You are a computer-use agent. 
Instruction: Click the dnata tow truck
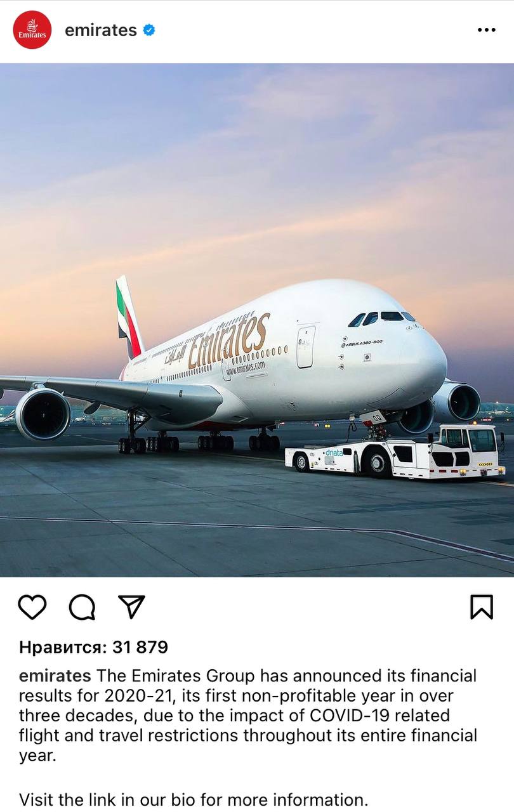[x=395, y=452]
